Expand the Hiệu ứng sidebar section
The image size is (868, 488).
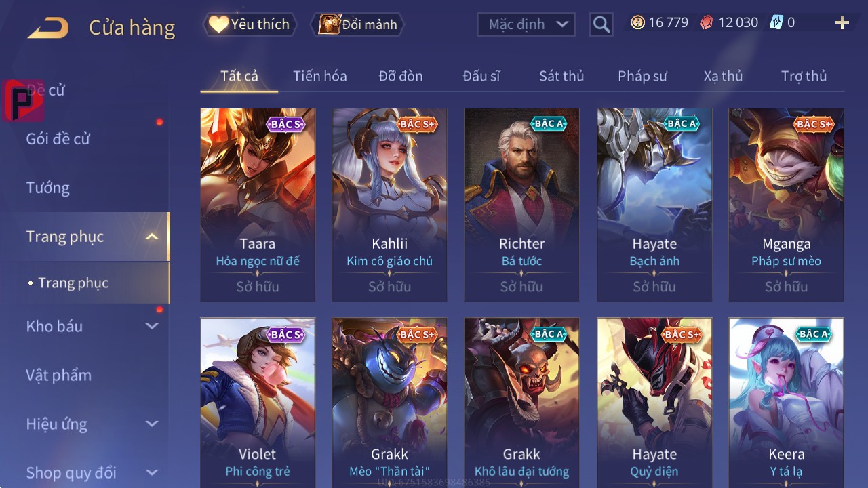[x=152, y=424]
